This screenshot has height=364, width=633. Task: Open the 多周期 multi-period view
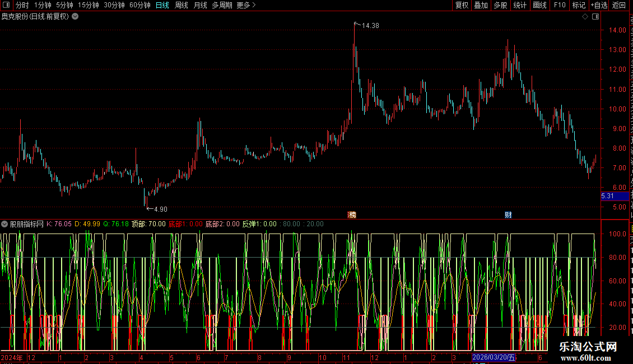[x=222, y=5]
